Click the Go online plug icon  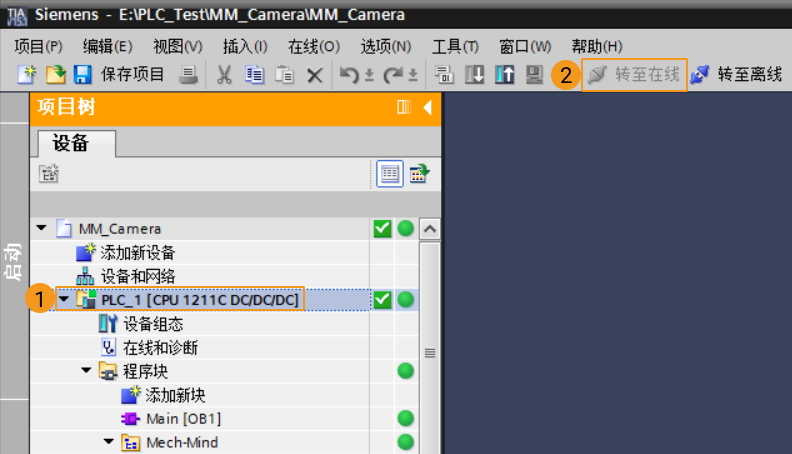coord(597,75)
